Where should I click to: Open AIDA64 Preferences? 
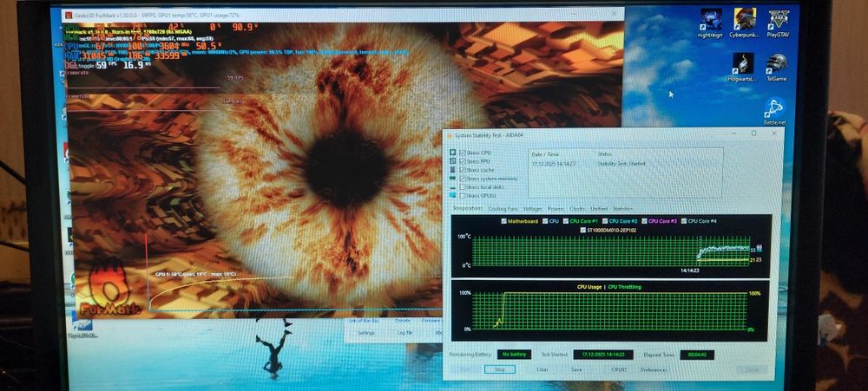654,369
